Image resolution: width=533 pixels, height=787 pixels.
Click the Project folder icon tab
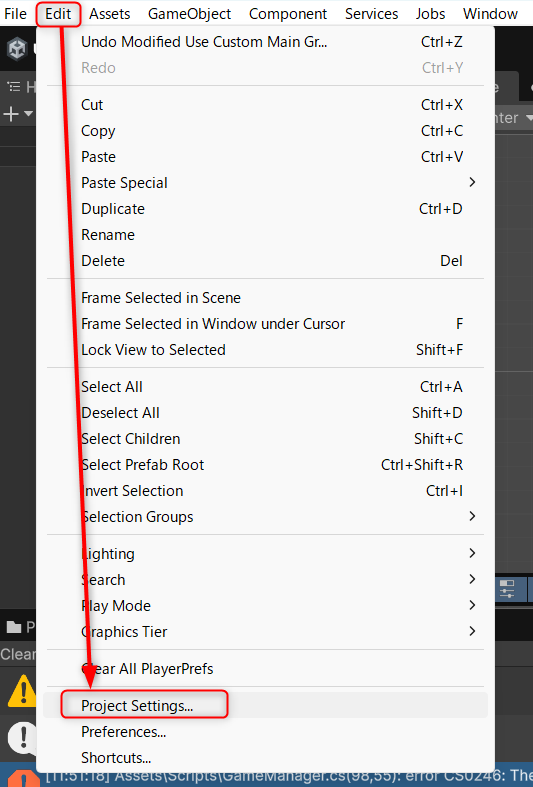[x=14, y=627]
